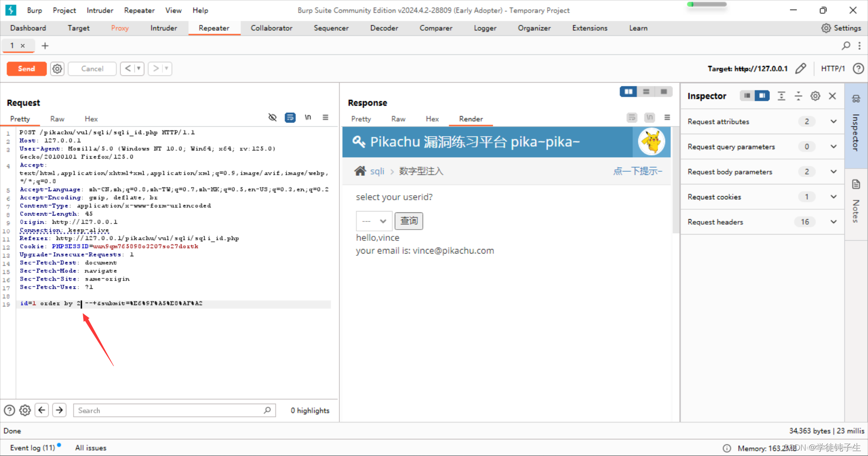This screenshot has width=868, height=456.
Task: Open the help question mark beside HTTP/1
Action: 858,69
